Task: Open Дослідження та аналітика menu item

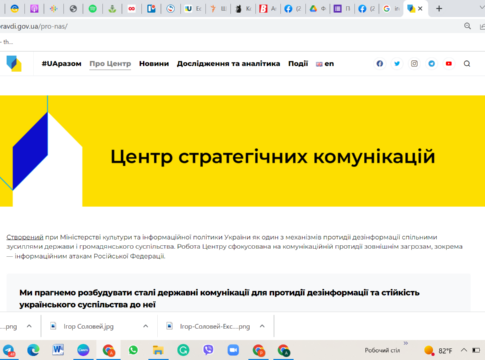Action: (x=228, y=63)
